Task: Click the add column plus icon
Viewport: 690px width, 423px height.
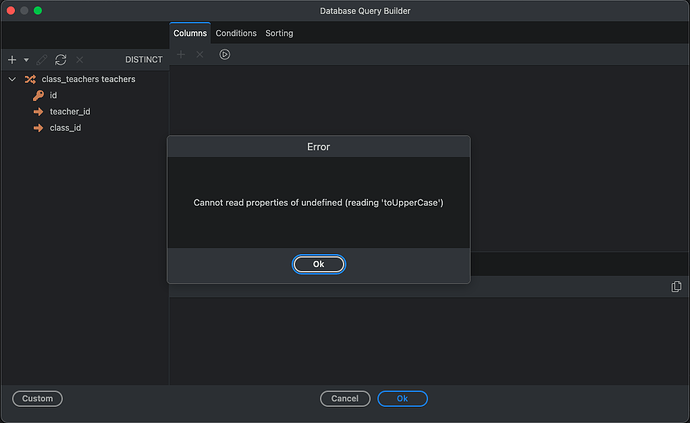Action: [x=181, y=55]
